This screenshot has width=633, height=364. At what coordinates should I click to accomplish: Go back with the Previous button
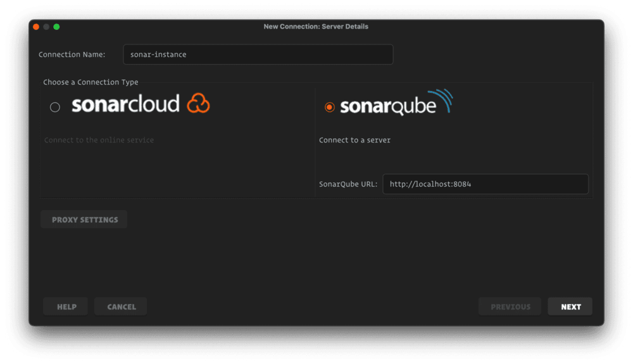pyautogui.click(x=510, y=307)
